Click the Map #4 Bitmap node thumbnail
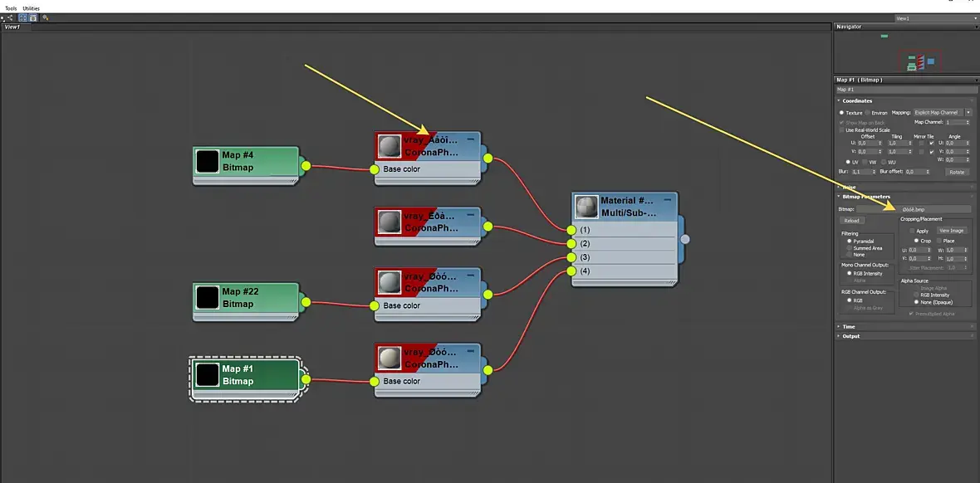 tap(207, 161)
